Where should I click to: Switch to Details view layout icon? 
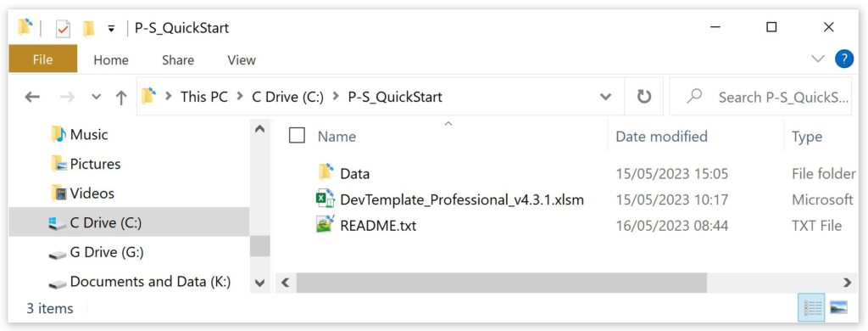[812, 307]
